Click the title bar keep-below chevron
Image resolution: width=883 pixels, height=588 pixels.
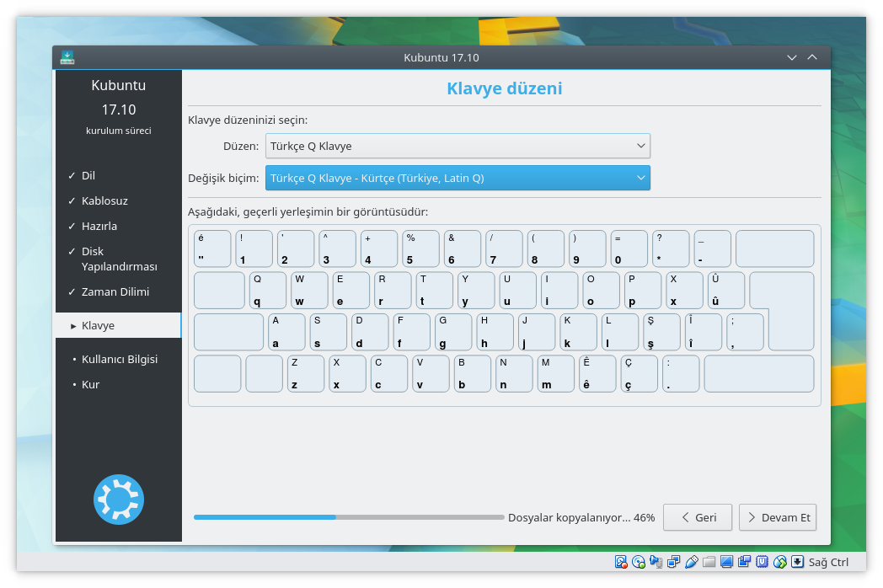pyautogui.click(x=791, y=57)
